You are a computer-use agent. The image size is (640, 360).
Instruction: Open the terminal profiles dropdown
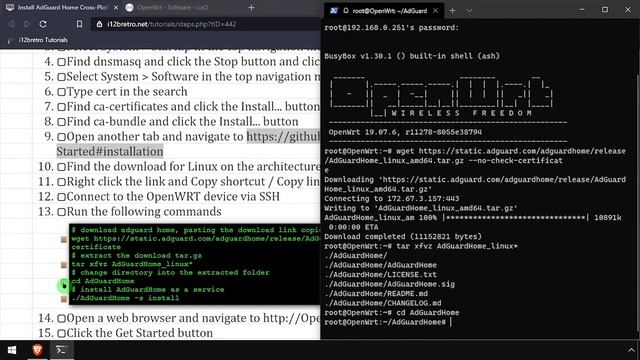point(469,11)
